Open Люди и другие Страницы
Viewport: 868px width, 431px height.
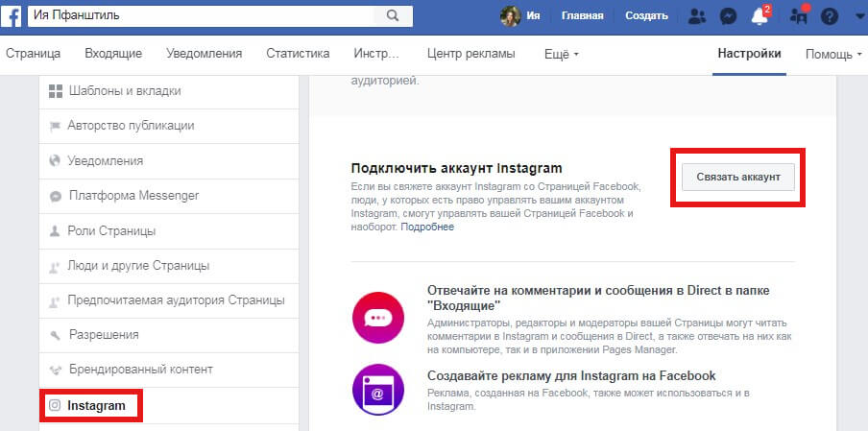[169, 266]
